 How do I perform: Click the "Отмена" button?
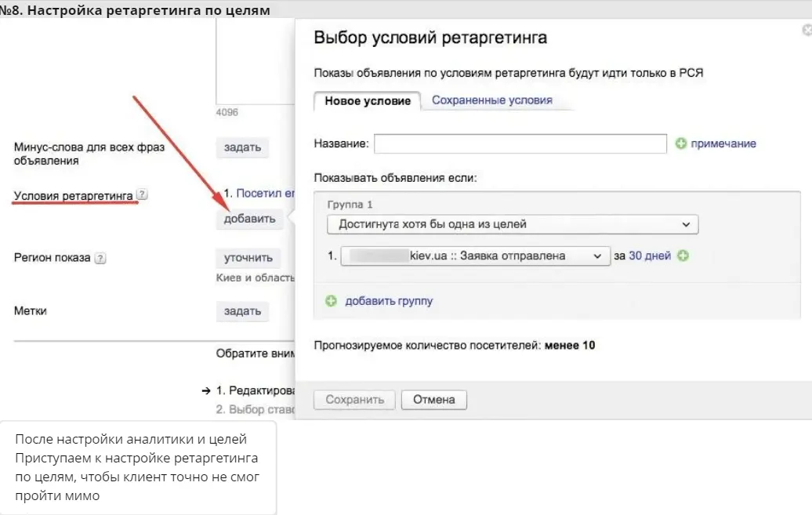tap(434, 399)
